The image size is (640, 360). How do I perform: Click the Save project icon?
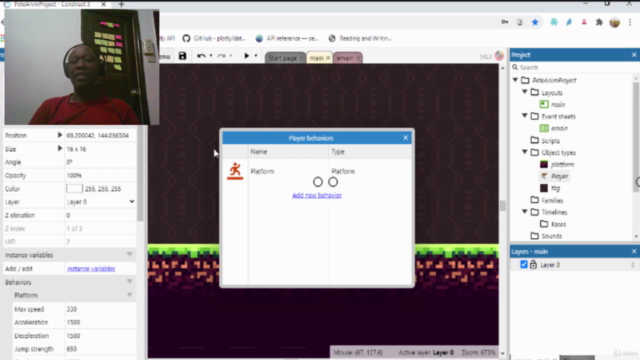click(182, 56)
